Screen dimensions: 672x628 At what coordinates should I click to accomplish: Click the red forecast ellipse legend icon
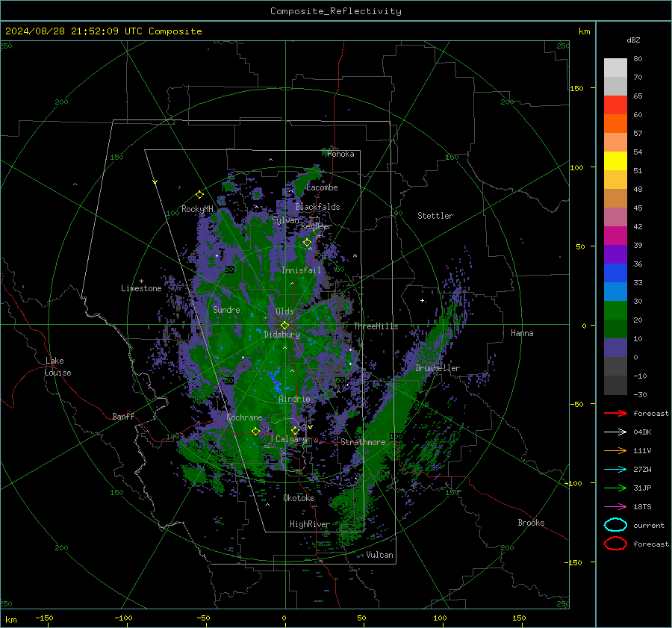615,544
